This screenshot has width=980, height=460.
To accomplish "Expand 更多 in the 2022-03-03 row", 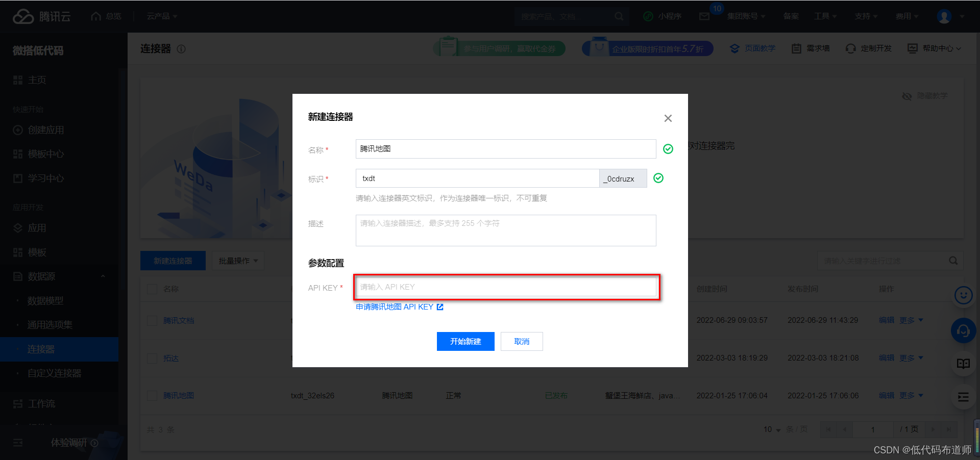I will pos(911,358).
